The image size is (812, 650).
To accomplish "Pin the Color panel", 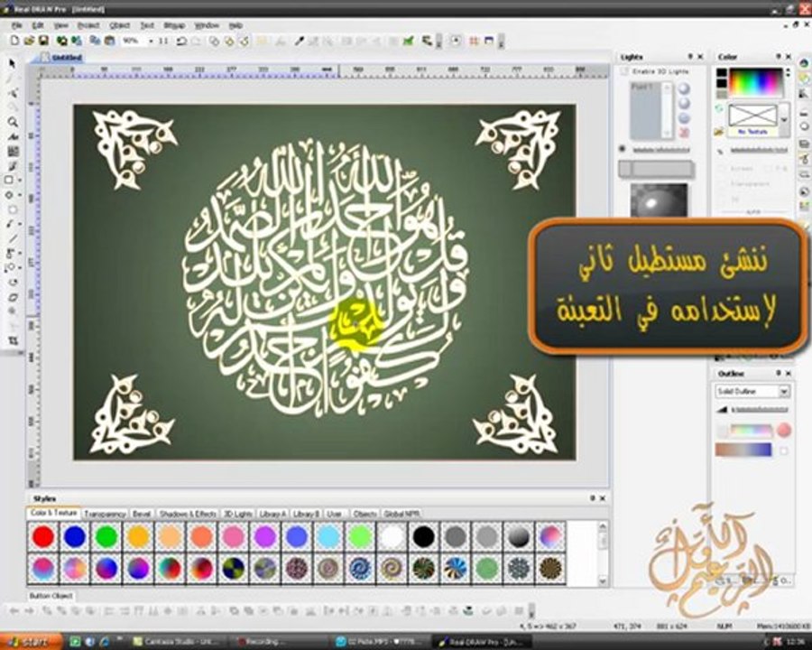I will (778, 56).
